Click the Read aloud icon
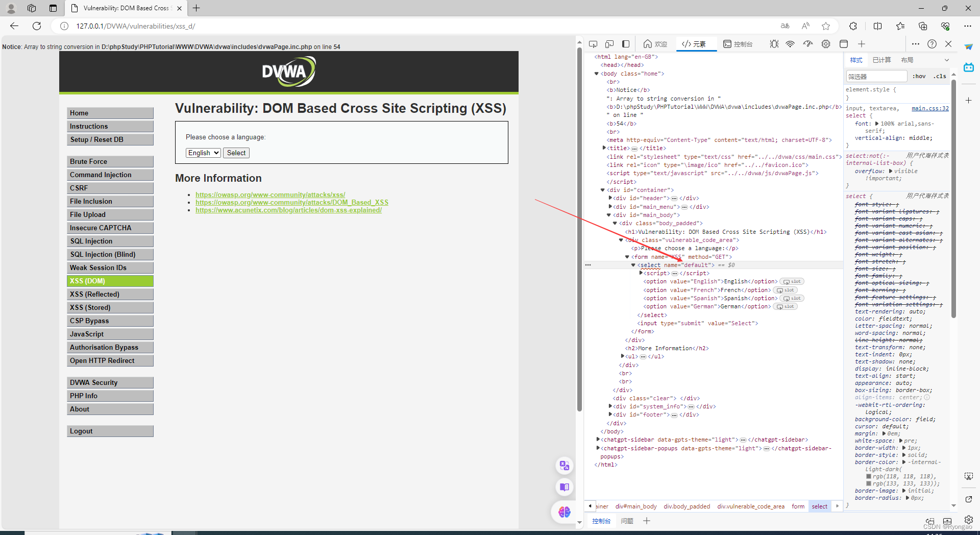 [x=805, y=26]
